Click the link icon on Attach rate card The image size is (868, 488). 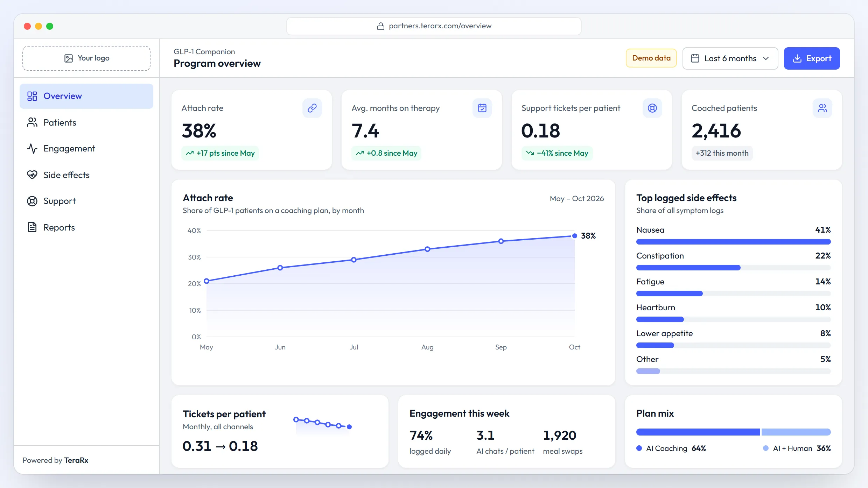tap(312, 108)
